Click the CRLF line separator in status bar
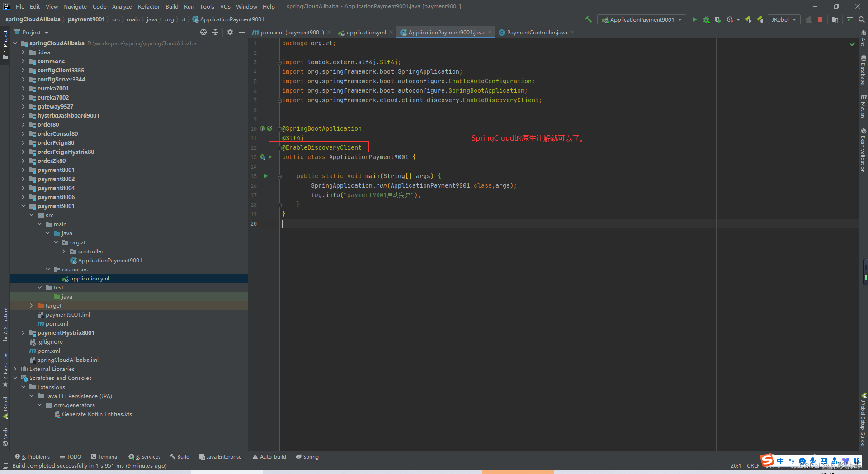The image size is (868, 474). click(753, 466)
